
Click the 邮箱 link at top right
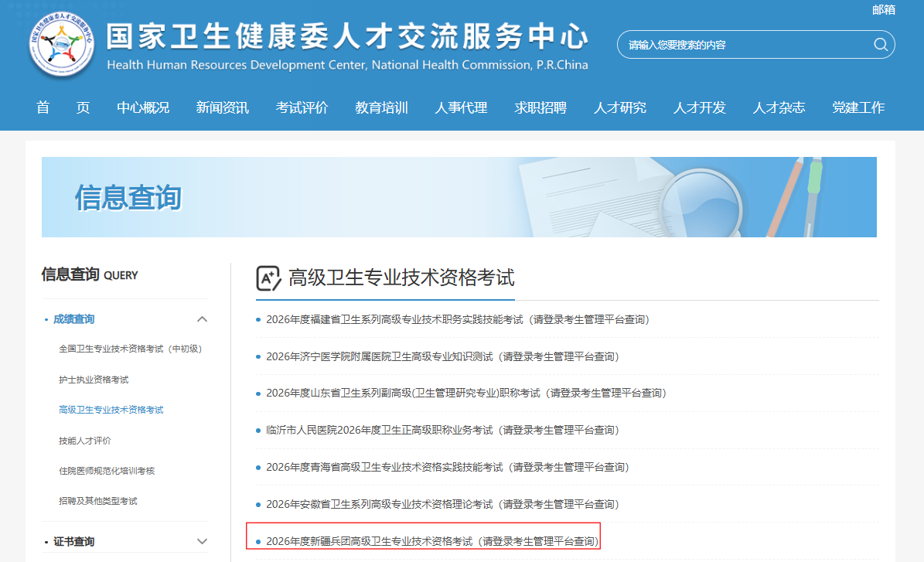pyautogui.click(x=884, y=9)
